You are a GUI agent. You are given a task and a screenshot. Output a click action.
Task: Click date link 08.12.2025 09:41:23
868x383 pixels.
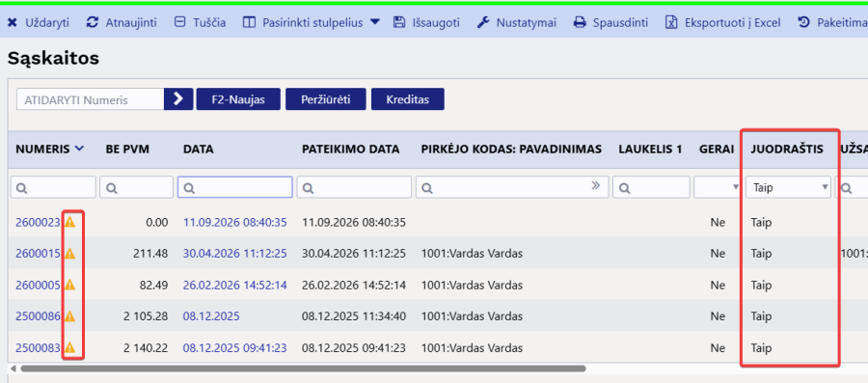(x=234, y=348)
